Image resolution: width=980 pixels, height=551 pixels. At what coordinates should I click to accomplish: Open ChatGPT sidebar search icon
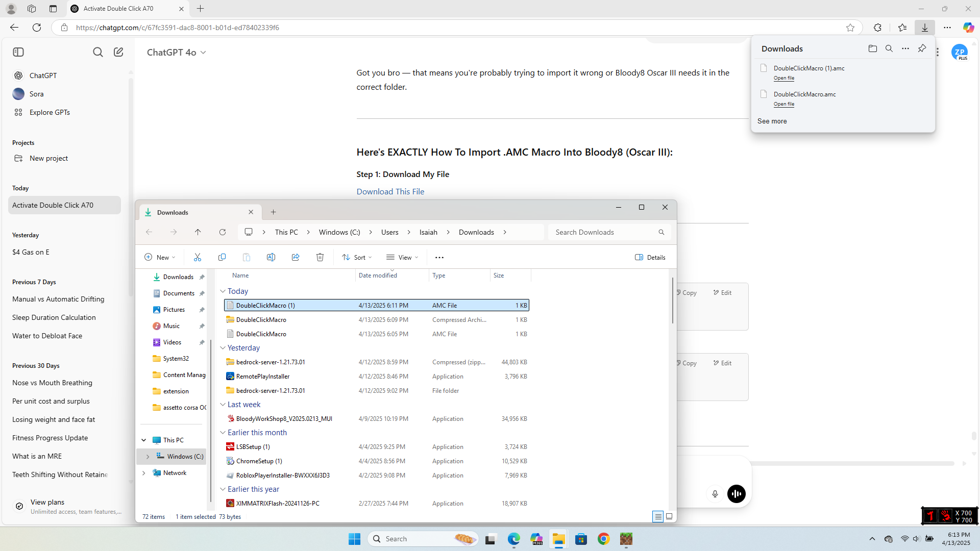pos(97,52)
